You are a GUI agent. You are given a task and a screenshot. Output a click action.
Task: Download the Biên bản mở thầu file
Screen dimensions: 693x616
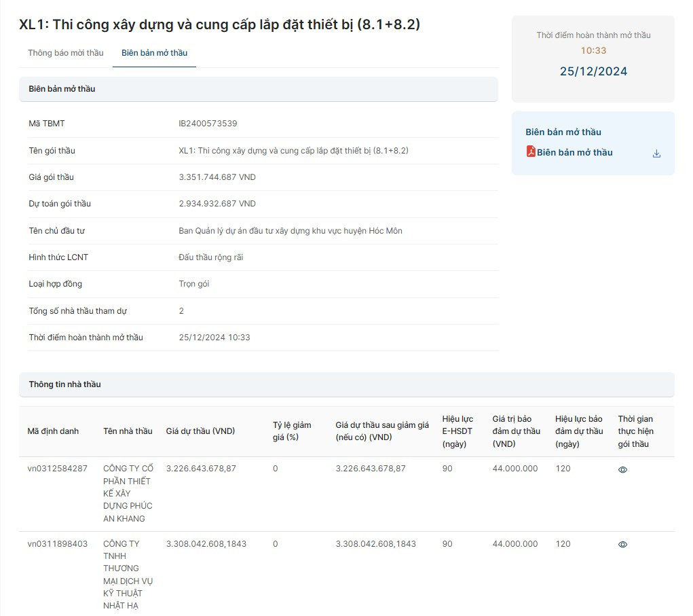tap(656, 153)
